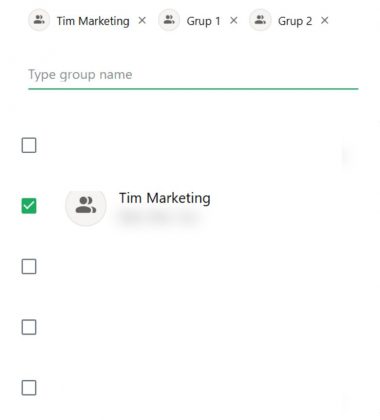Click the Tim Marketing chip group icon
Screen dimensions: 380x420
[x=39, y=20]
